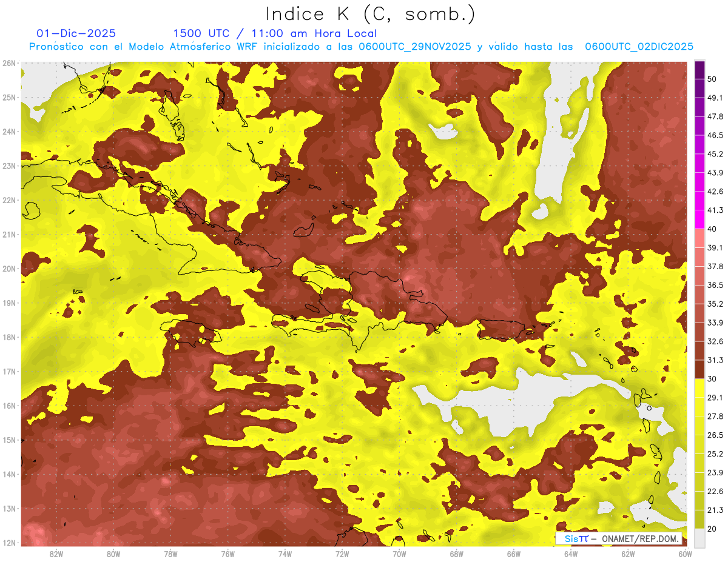Select the bright yellow swatch just below the 30 label

click(699, 388)
